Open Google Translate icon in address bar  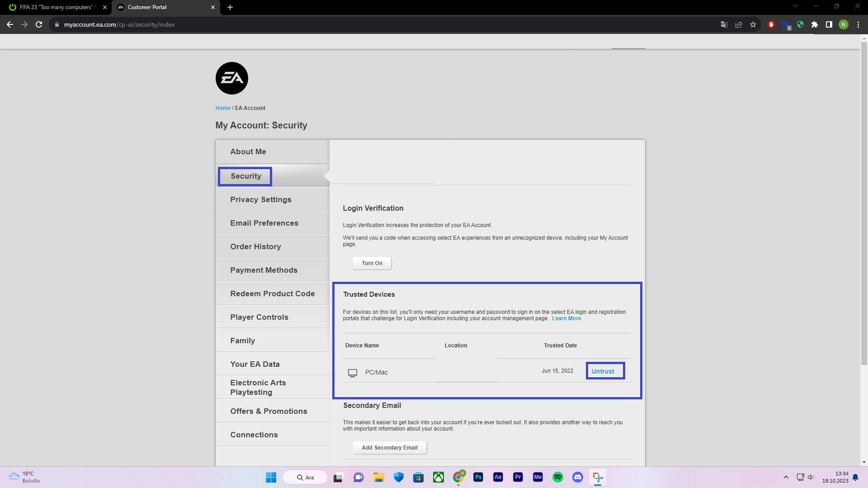click(x=724, y=24)
